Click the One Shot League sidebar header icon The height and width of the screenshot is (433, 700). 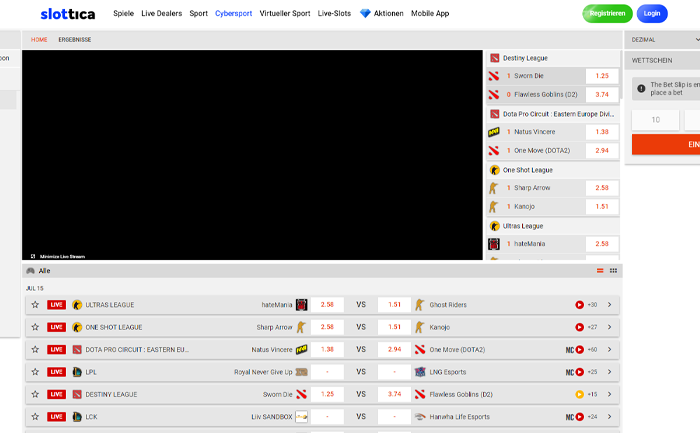(x=494, y=170)
